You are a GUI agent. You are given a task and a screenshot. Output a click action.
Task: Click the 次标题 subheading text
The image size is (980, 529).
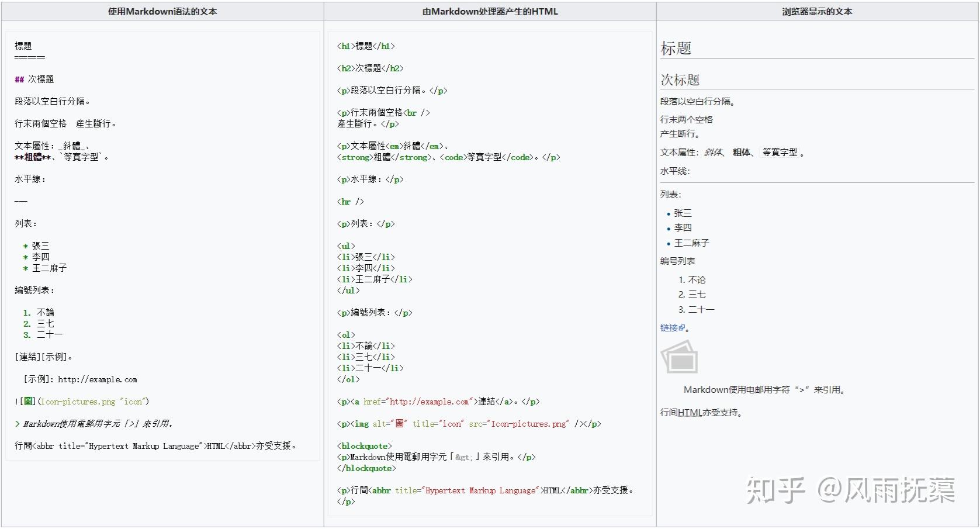680,79
